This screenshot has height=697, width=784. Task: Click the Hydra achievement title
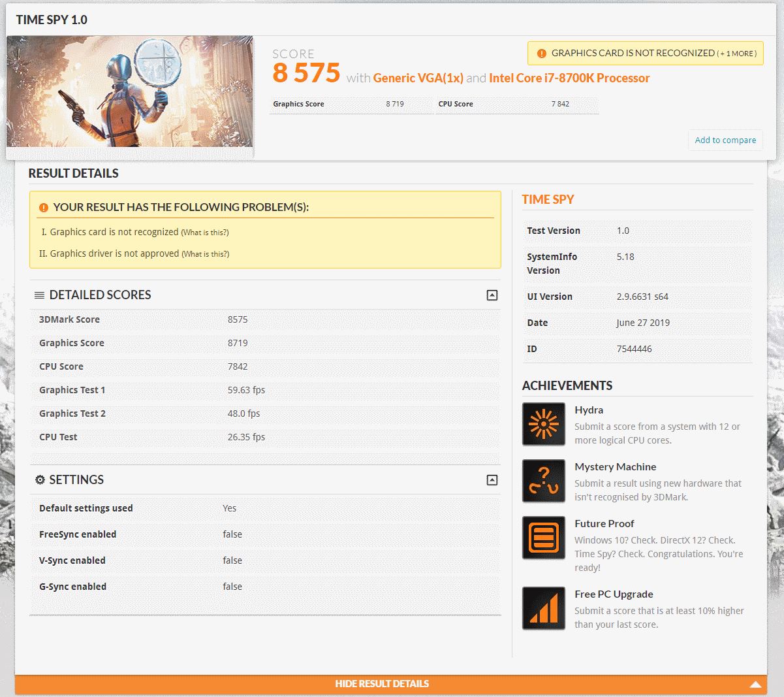[x=589, y=410]
